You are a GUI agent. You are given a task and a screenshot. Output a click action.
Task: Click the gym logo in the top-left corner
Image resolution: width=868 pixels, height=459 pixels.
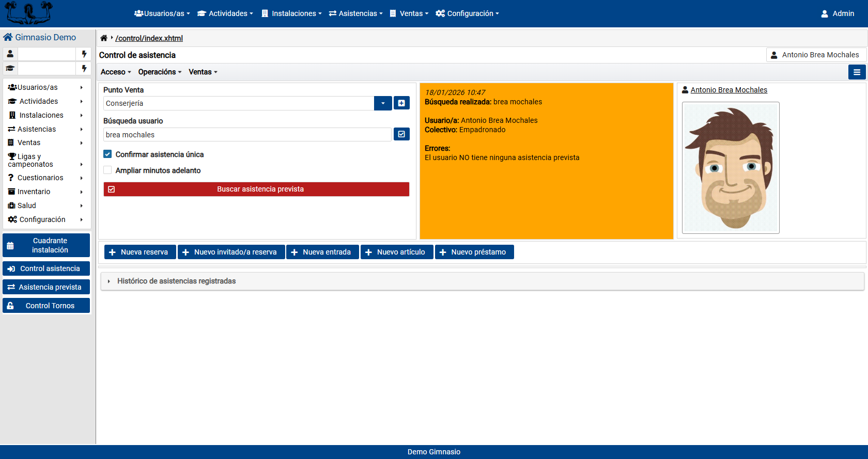28,13
